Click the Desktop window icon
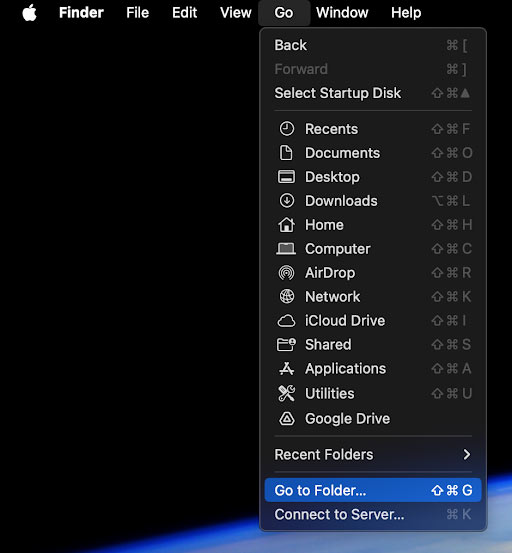The image size is (512, 553). 286,177
